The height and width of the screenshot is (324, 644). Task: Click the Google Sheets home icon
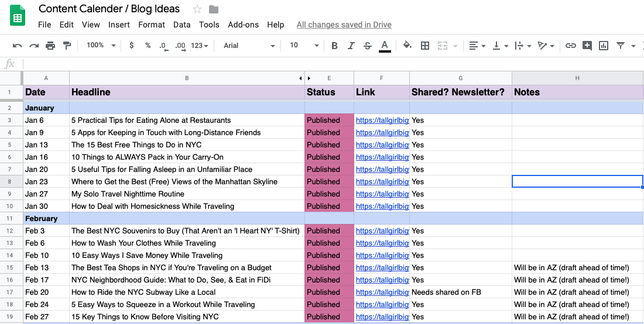coord(17,16)
